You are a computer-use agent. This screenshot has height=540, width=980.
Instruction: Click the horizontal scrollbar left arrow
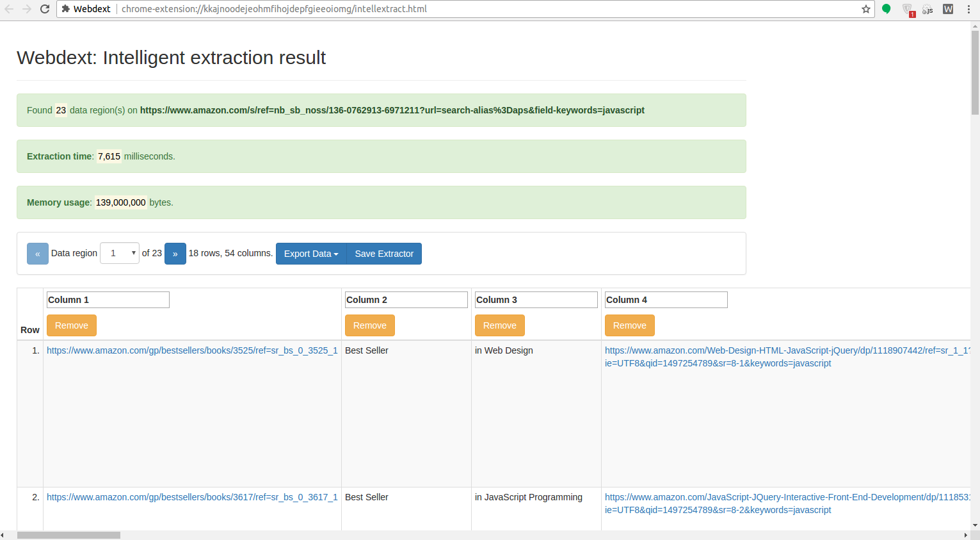(4, 535)
